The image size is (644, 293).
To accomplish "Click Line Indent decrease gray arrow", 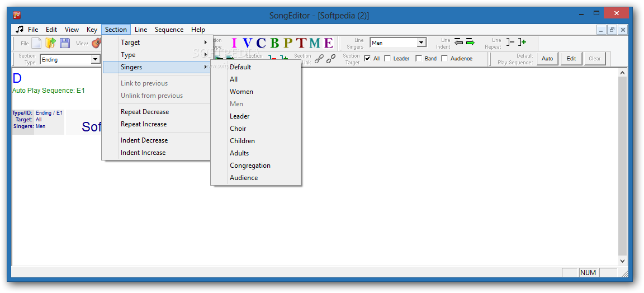I will click(x=459, y=42).
